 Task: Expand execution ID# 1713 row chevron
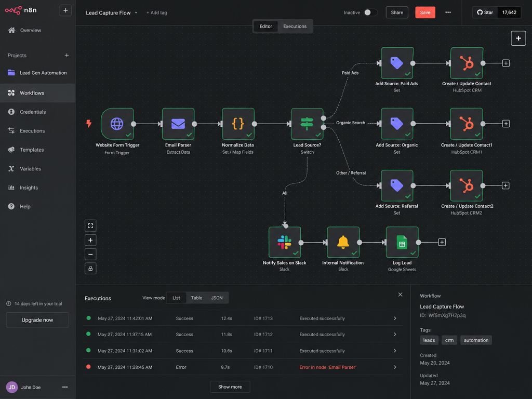click(395, 318)
